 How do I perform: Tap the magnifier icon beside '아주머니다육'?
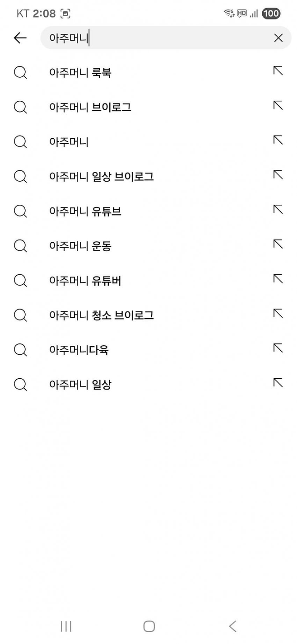(x=20, y=350)
